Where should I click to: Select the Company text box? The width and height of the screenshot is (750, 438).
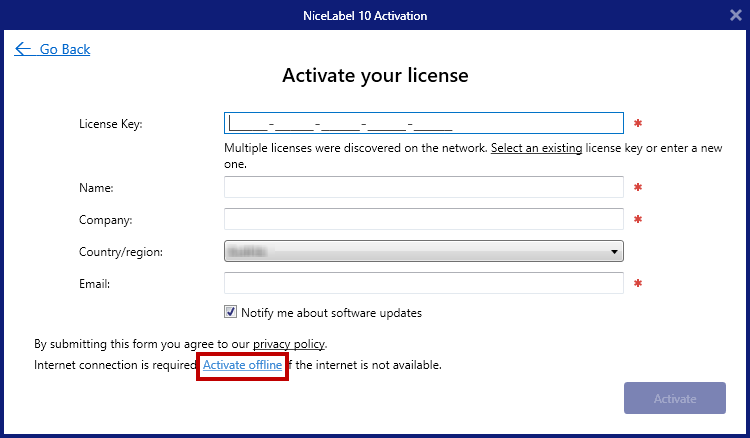424,219
